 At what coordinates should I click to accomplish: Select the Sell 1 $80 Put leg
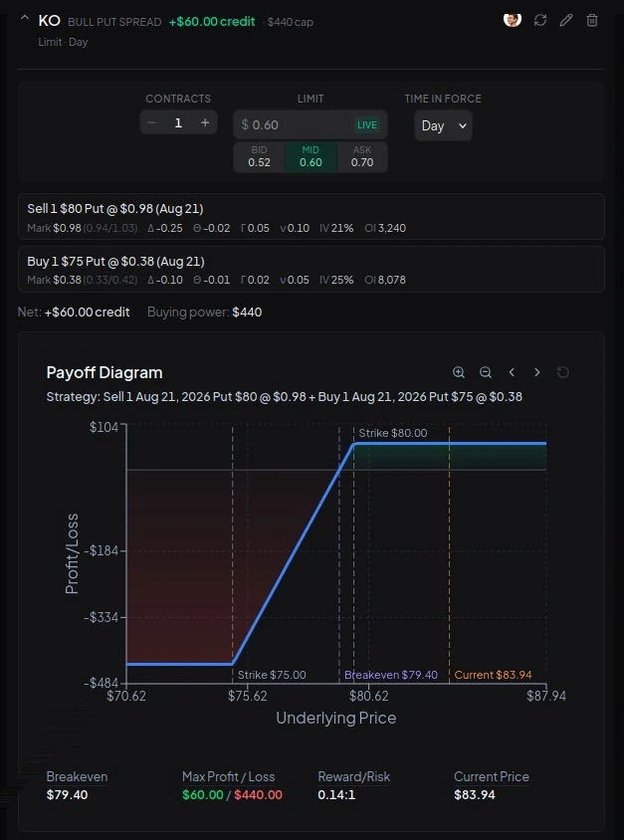coord(312,216)
